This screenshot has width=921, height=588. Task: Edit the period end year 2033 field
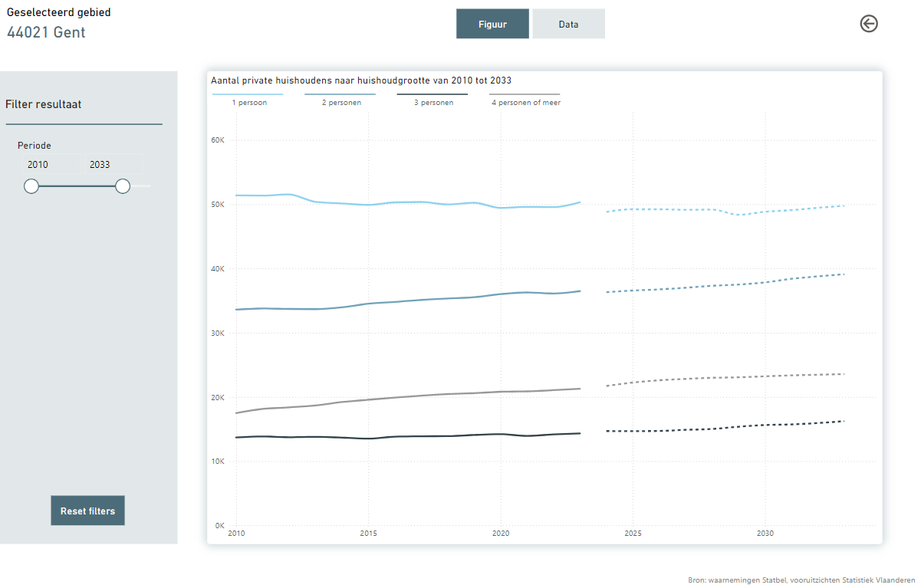point(113,164)
